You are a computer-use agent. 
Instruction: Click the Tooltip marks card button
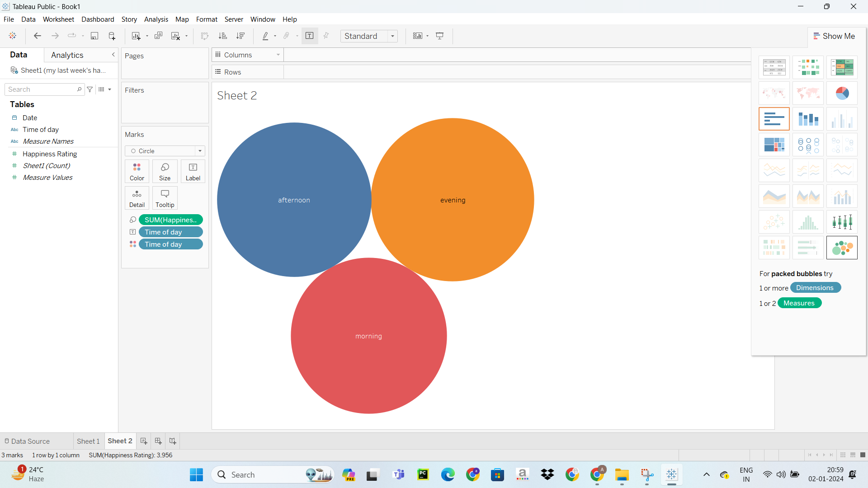165,198
